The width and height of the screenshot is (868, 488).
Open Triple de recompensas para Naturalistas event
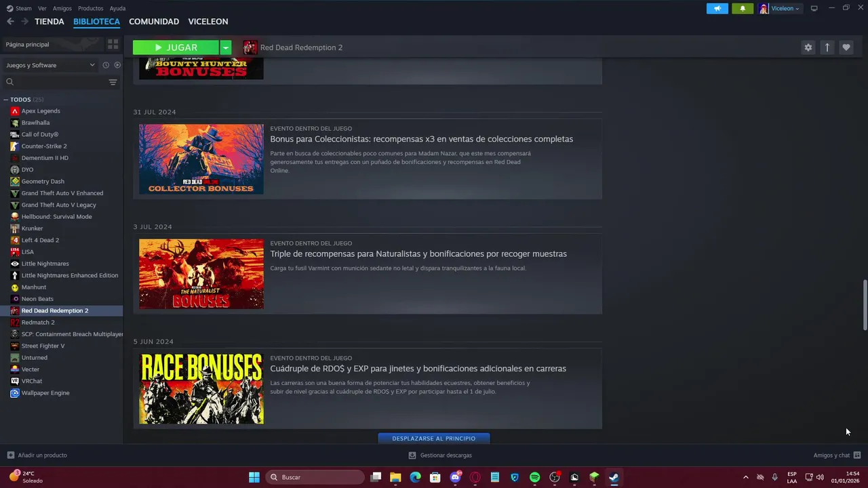click(x=418, y=253)
